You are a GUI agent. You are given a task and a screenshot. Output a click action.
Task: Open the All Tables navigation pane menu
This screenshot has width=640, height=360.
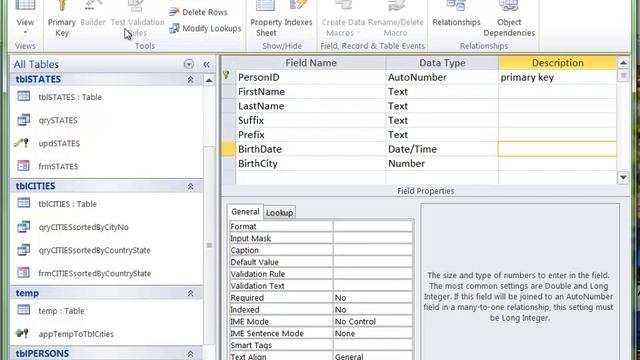[189, 64]
